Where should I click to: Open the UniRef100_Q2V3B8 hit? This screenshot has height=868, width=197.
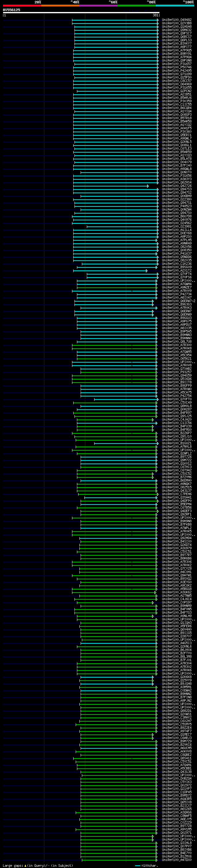click(177, 23)
